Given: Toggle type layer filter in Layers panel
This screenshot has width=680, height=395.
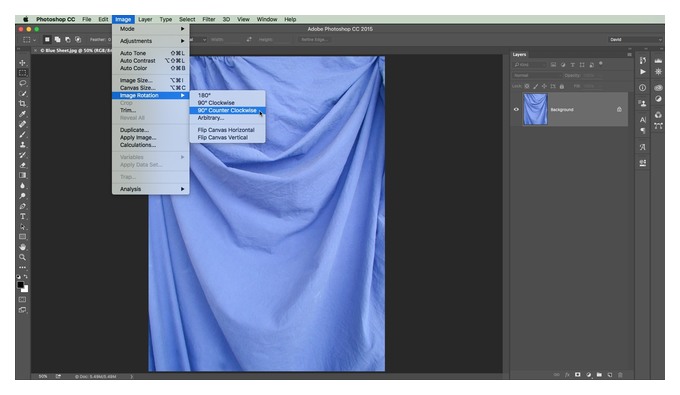Looking at the screenshot, I should tap(572, 65).
